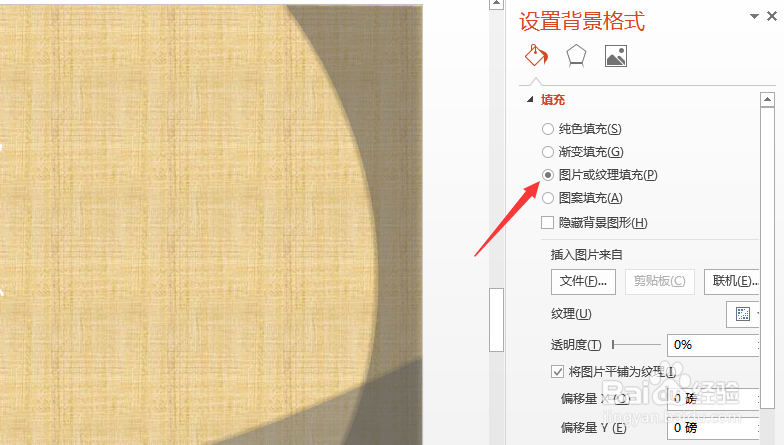Click the slide editor vertical scrollbar thumb

(496, 320)
